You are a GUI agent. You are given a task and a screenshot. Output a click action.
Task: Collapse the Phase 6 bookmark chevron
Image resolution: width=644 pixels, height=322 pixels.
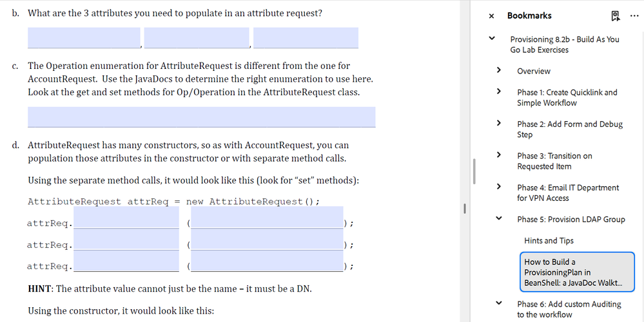click(498, 303)
